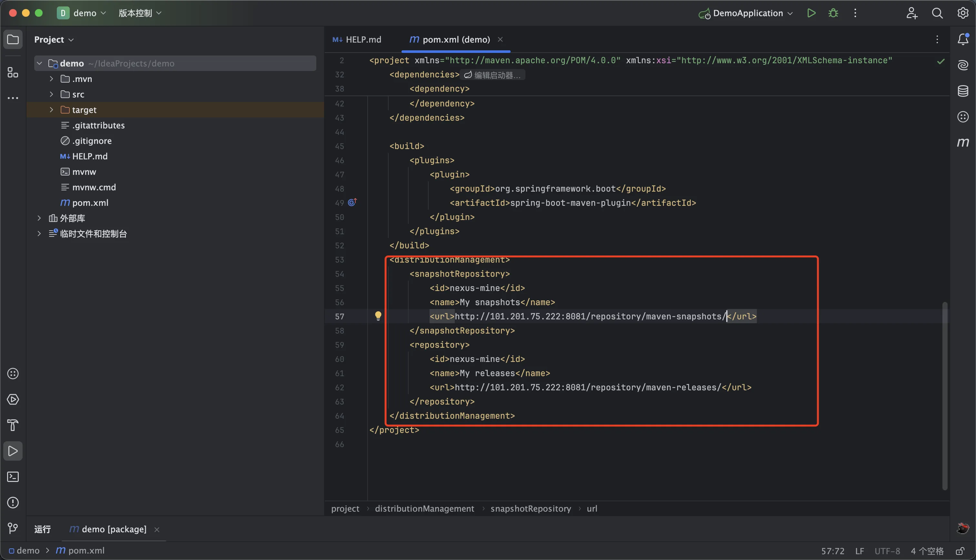Expand the target folder
The height and width of the screenshot is (560, 976).
point(52,110)
